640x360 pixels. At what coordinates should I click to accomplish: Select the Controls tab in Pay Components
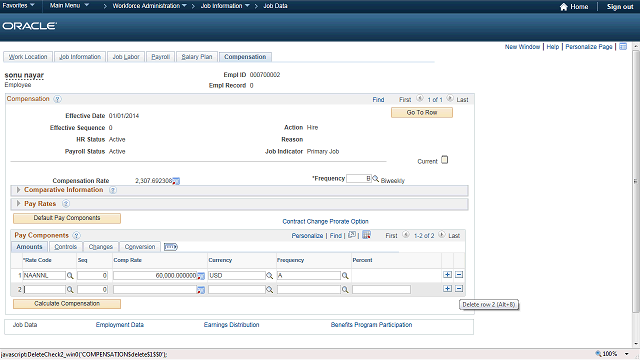66,247
